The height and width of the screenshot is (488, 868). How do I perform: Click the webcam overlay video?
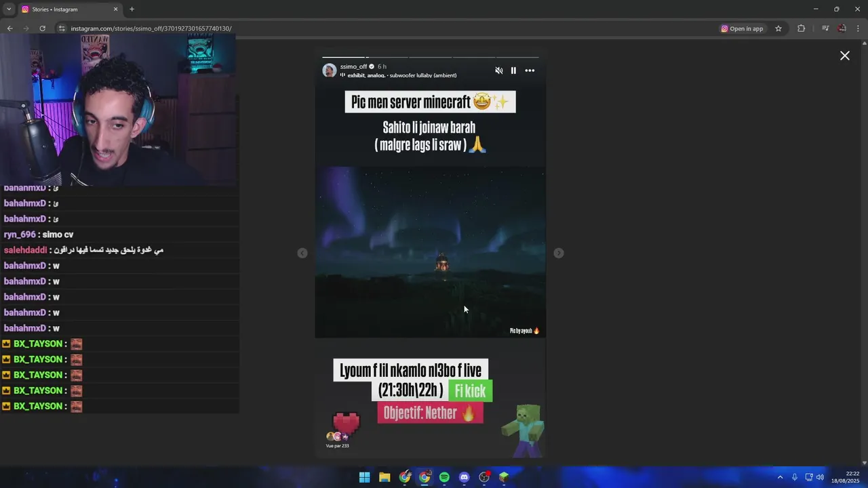point(118,110)
